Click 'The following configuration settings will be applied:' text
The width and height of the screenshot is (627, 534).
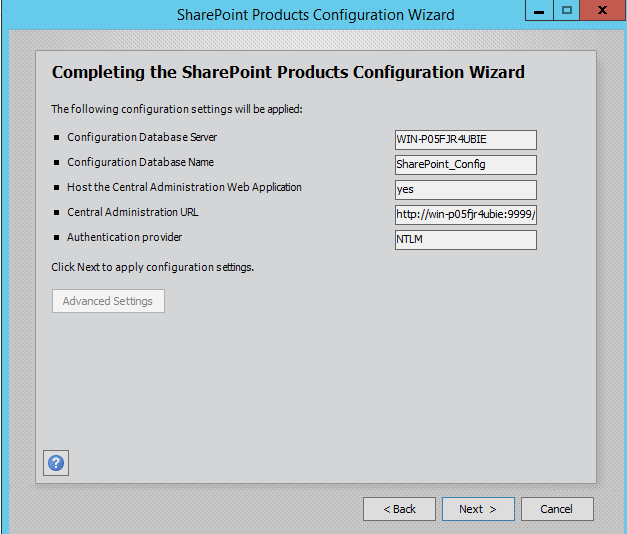tap(177, 109)
